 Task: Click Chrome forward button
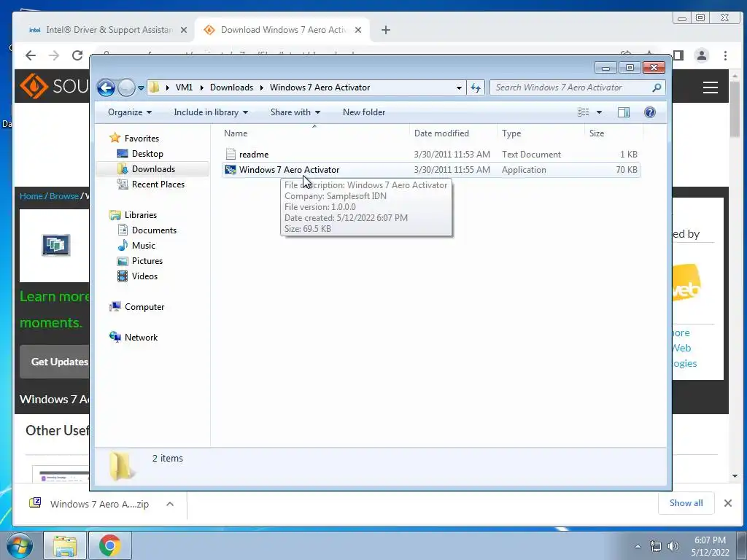click(54, 55)
